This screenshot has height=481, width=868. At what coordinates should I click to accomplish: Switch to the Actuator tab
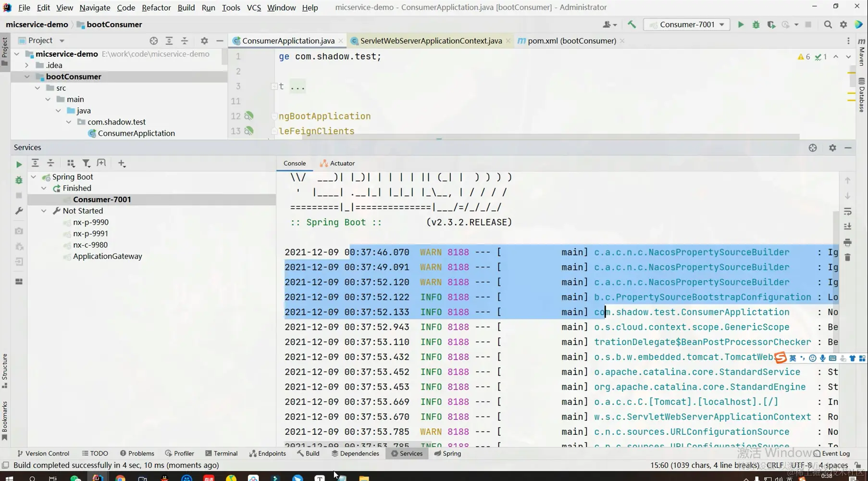337,164
